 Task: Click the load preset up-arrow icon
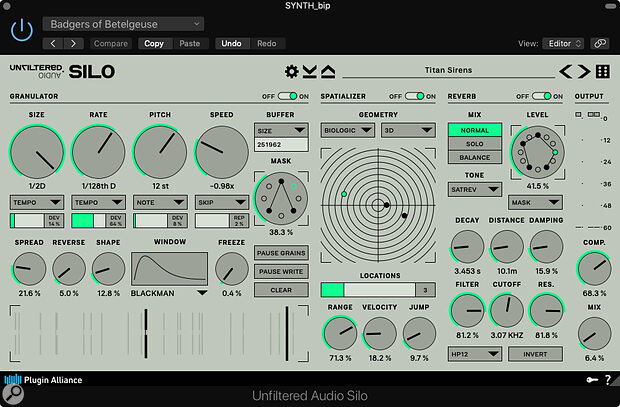click(328, 72)
